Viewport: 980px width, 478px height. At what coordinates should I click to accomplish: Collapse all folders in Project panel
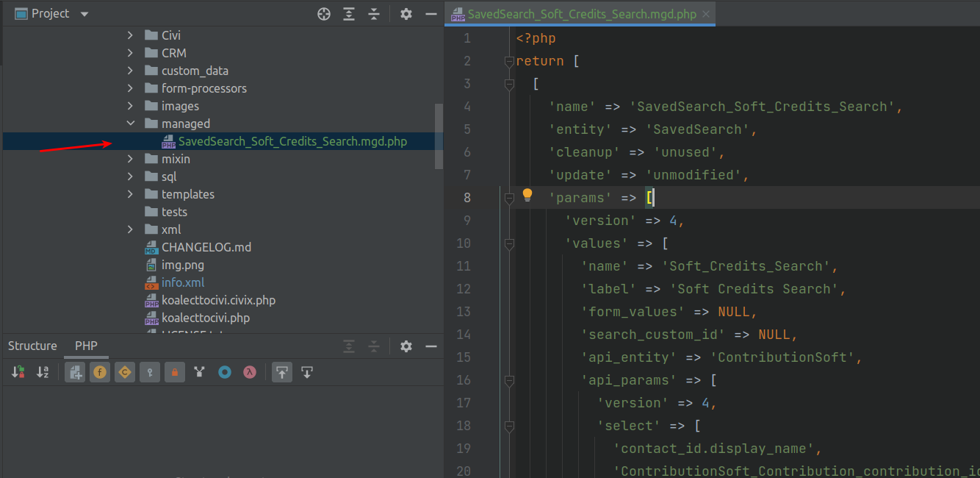[374, 14]
